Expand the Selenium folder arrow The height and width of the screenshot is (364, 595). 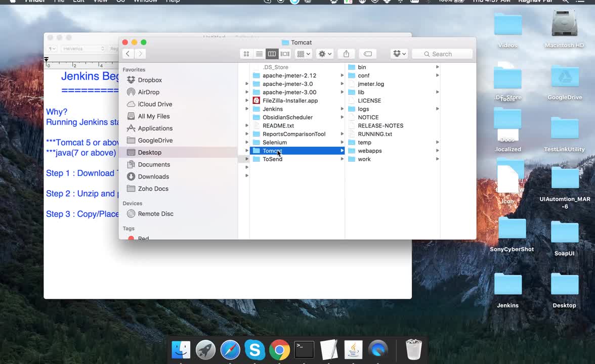(342, 142)
